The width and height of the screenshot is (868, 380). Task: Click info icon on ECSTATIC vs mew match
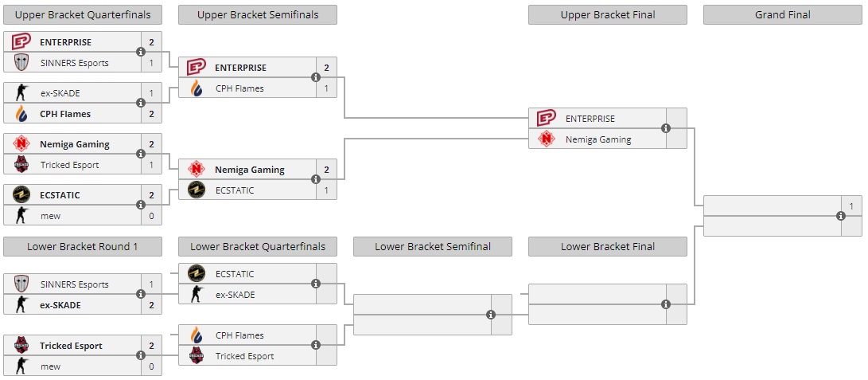pyautogui.click(x=141, y=205)
